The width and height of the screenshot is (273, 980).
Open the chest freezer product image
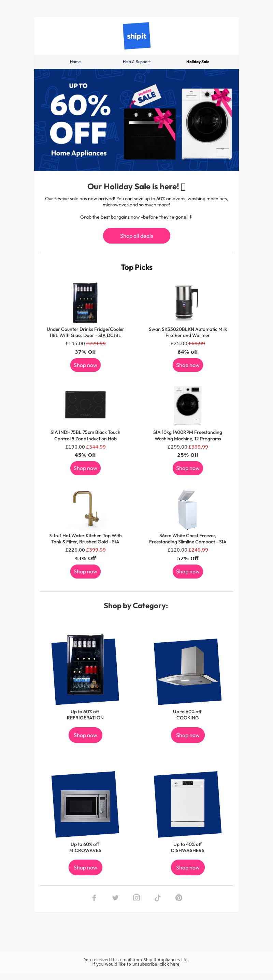click(x=188, y=509)
